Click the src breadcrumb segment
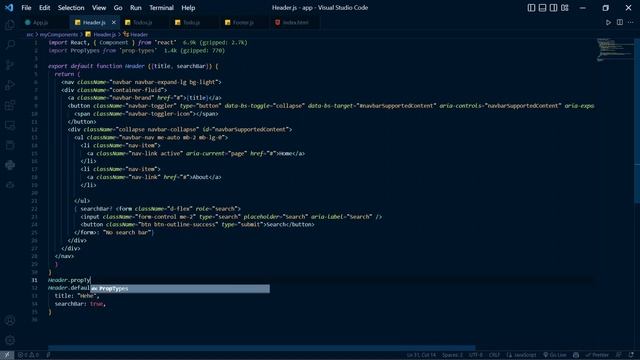 (30, 35)
